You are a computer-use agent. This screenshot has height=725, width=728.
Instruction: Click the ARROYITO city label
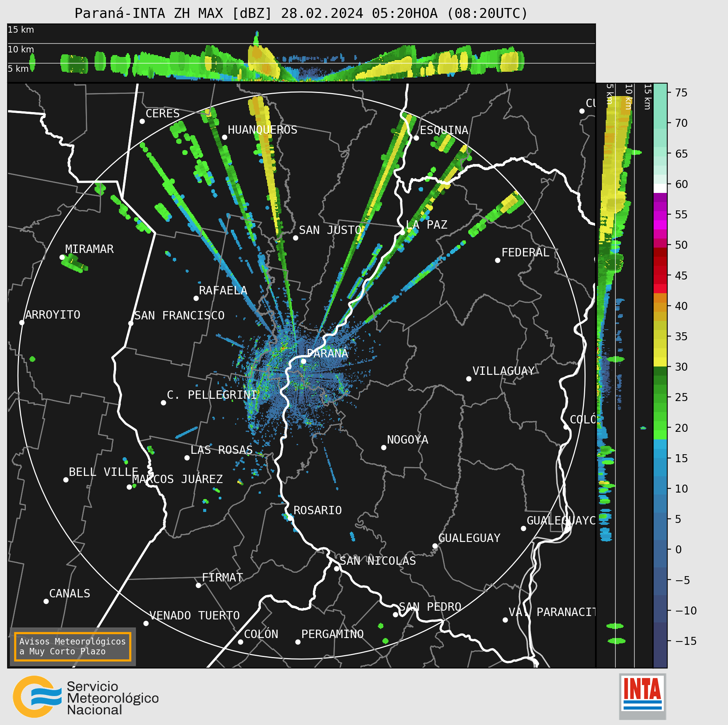[53, 315]
